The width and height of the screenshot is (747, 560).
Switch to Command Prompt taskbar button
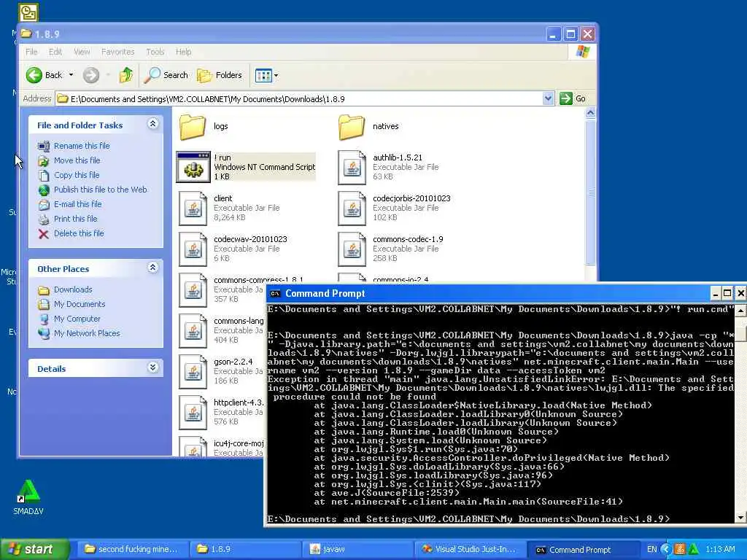click(x=583, y=550)
